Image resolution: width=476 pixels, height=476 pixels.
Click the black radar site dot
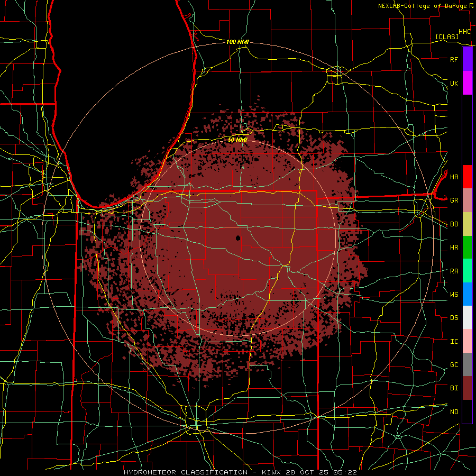pos(237,238)
